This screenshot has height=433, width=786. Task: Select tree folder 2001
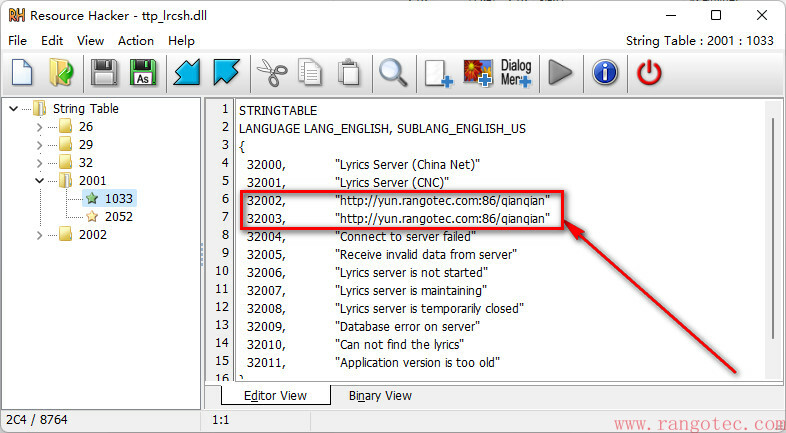(93, 181)
